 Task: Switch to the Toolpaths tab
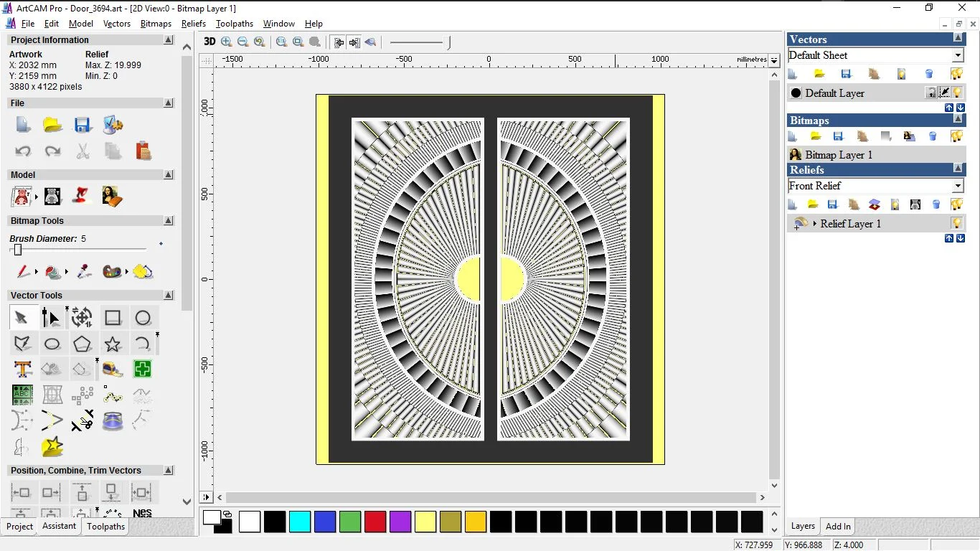click(105, 527)
